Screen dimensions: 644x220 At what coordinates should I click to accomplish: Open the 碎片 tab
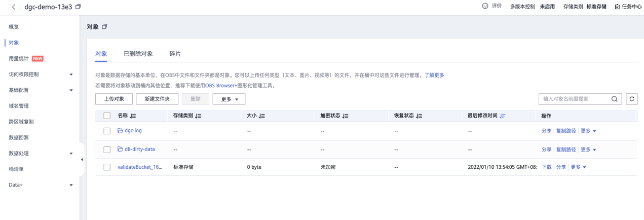click(175, 54)
